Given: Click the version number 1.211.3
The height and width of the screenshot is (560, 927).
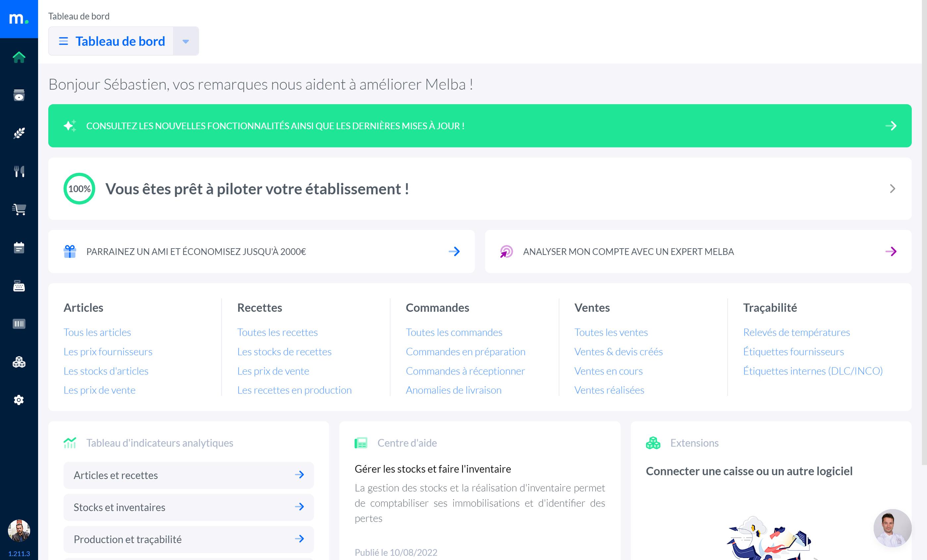Looking at the screenshot, I should (19, 553).
